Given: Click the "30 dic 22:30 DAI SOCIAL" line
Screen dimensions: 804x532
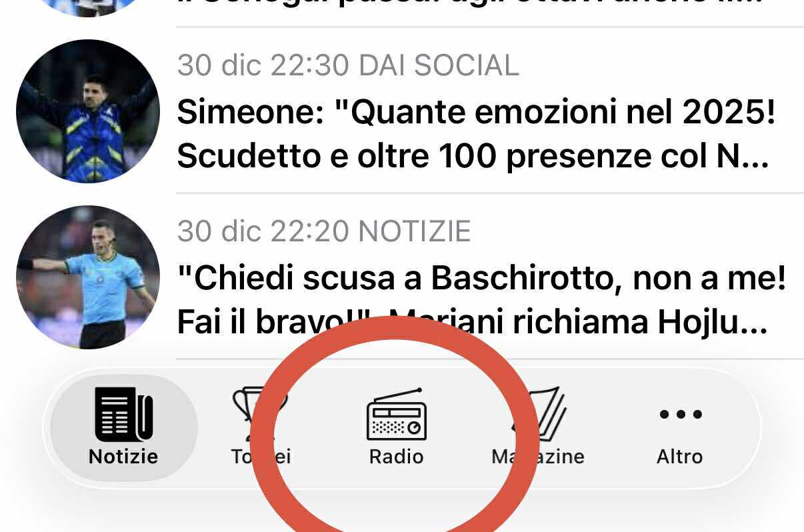Looking at the screenshot, I should 347,65.
